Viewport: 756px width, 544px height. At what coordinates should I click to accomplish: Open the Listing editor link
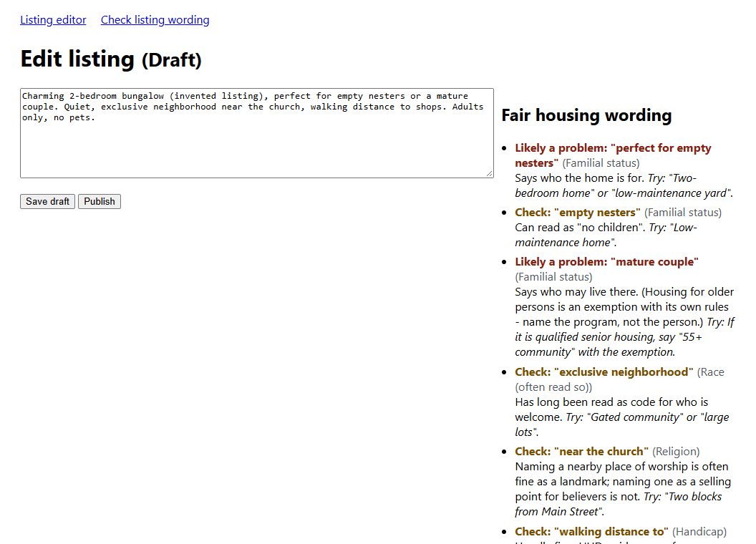[53, 20]
